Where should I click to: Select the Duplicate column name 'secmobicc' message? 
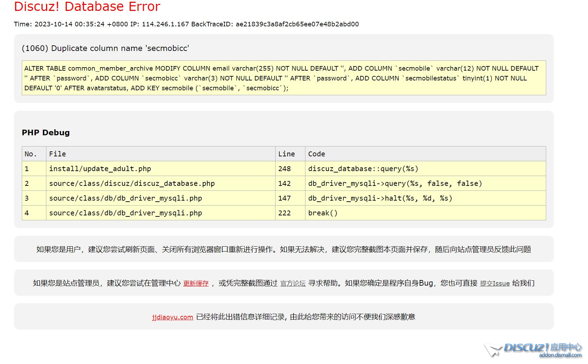pos(105,48)
